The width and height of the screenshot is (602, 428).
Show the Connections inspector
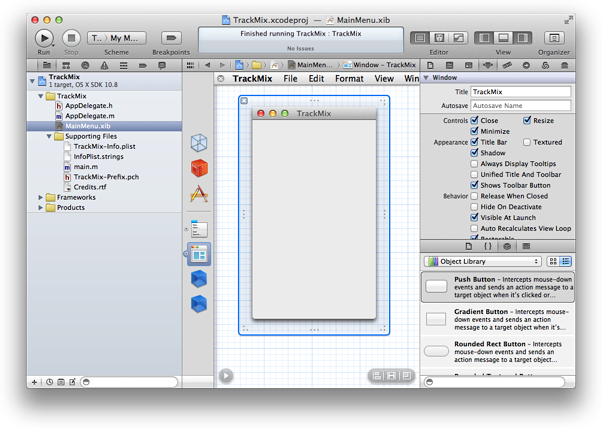click(x=526, y=65)
